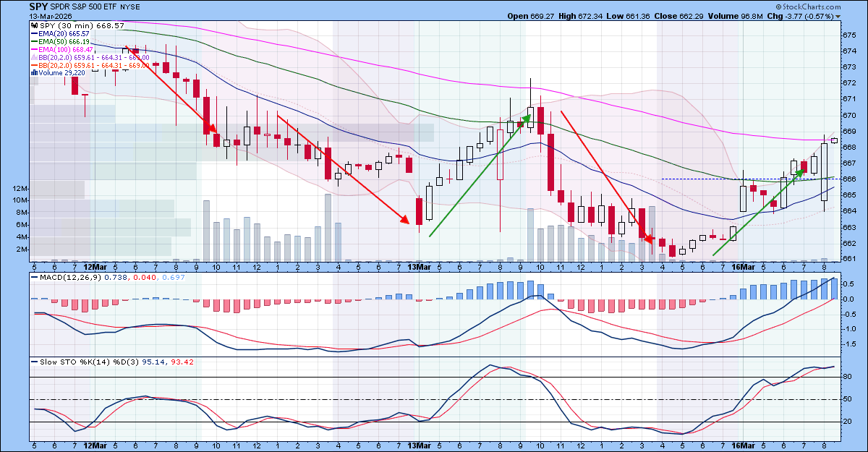
Task: Click the -1.5 MACD axis label
Action: point(850,344)
